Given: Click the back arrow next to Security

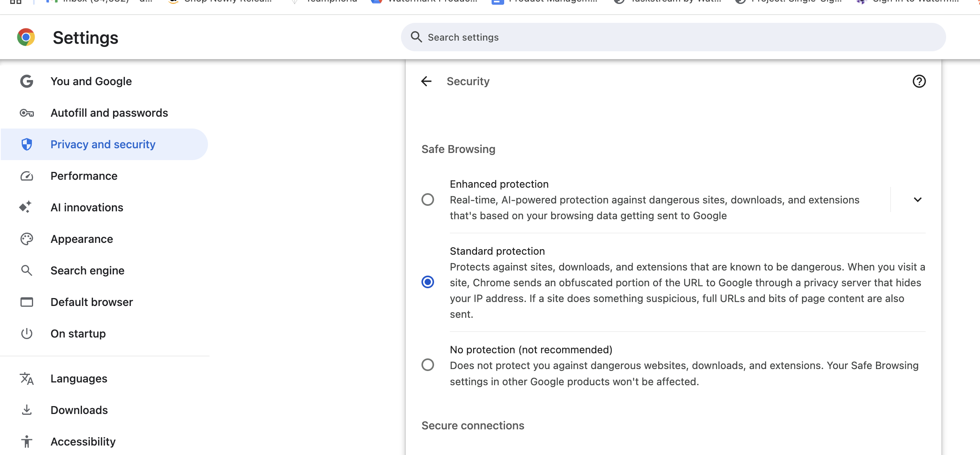Looking at the screenshot, I should 426,81.
